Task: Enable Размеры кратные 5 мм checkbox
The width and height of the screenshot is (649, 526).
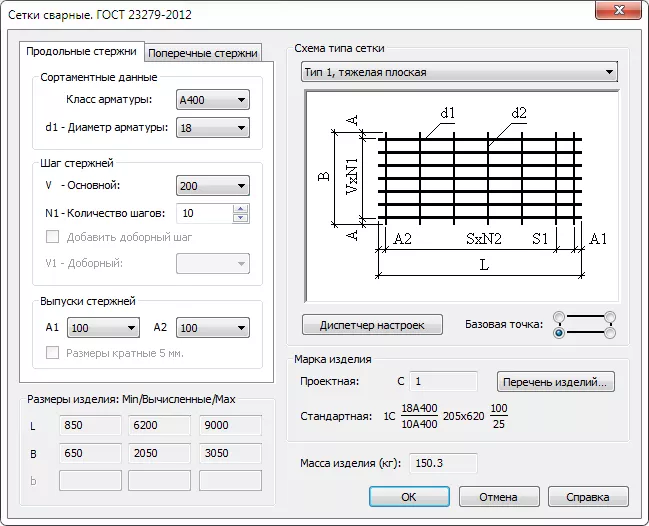Action: coord(54,352)
